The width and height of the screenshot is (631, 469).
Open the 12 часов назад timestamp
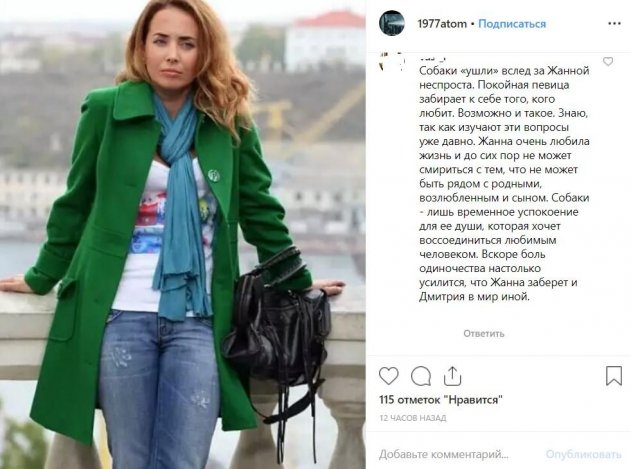pyautogui.click(x=412, y=418)
